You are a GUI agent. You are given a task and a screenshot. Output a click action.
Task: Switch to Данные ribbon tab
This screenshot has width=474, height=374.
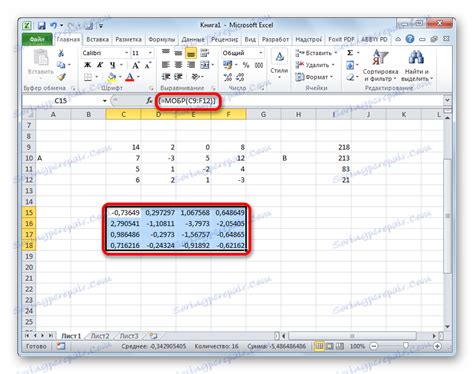coord(193,39)
